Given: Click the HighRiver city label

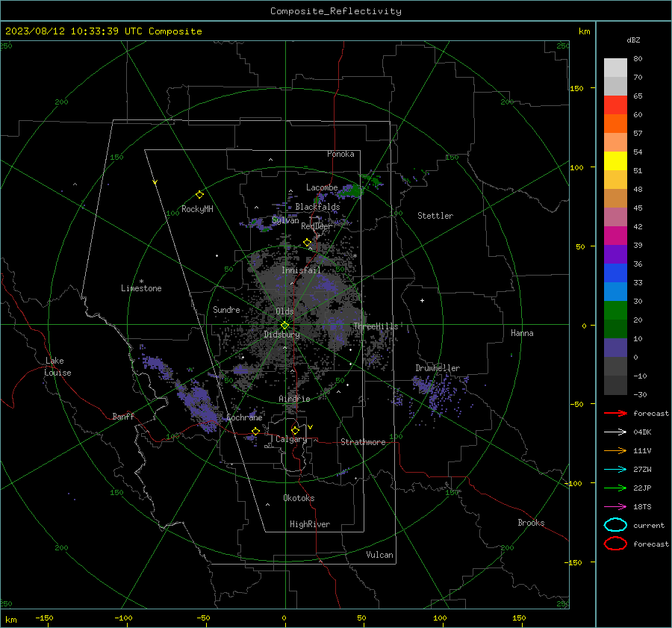Looking at the screenshot, I should [x=310, y=524].
